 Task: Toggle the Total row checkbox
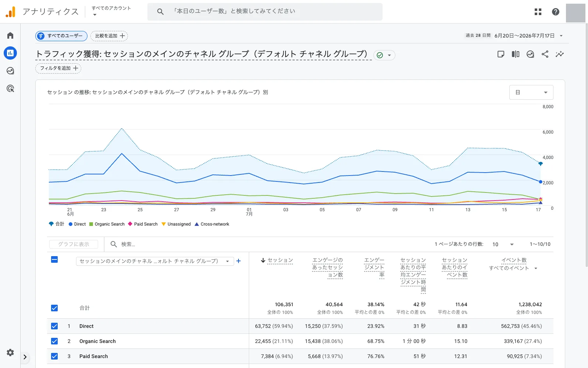pos(54,308)
